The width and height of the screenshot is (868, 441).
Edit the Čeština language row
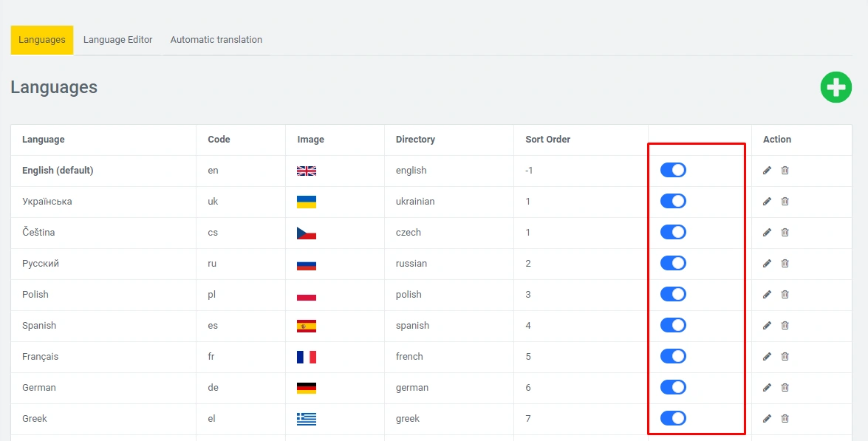(767, 233)
